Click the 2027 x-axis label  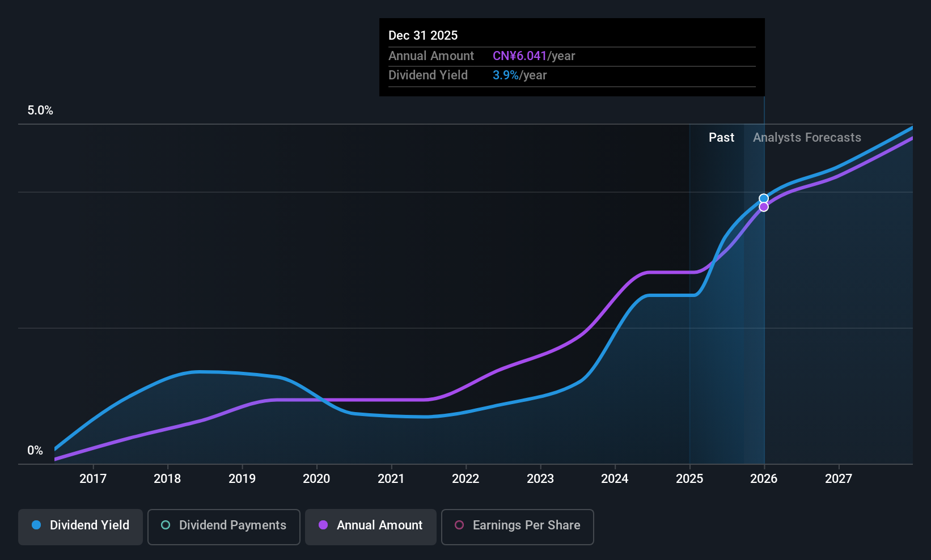tap(839, 479)
